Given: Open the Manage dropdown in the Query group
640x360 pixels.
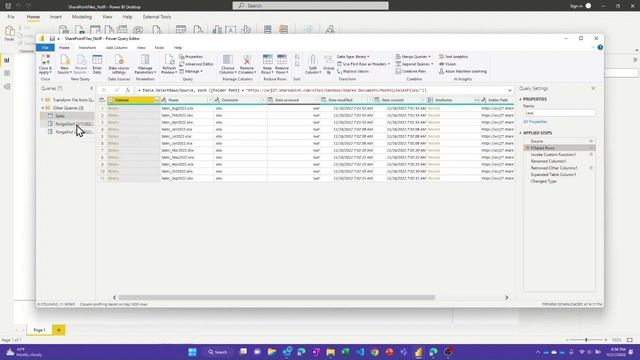Looking at the screenshot, I should coord(191,71).
